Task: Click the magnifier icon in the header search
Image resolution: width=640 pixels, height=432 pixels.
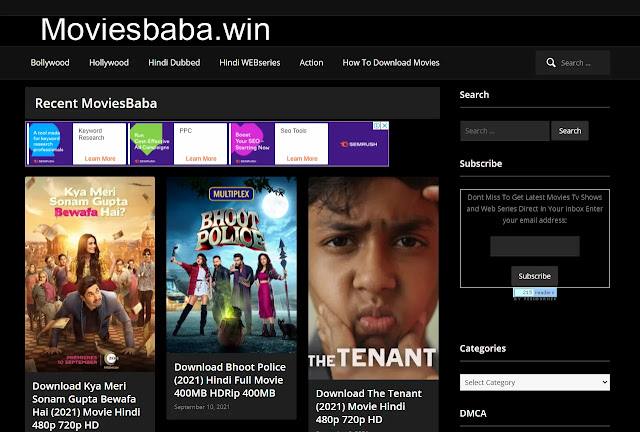Action: [x=551, y=62]
